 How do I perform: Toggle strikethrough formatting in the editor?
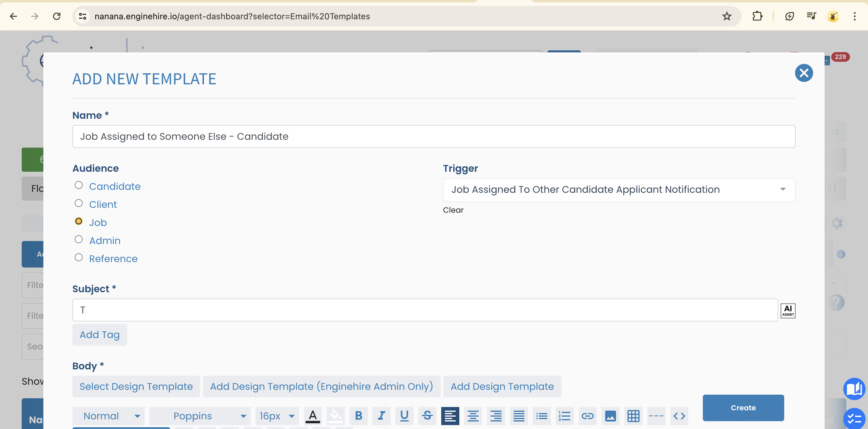click(x=427, y=416)
